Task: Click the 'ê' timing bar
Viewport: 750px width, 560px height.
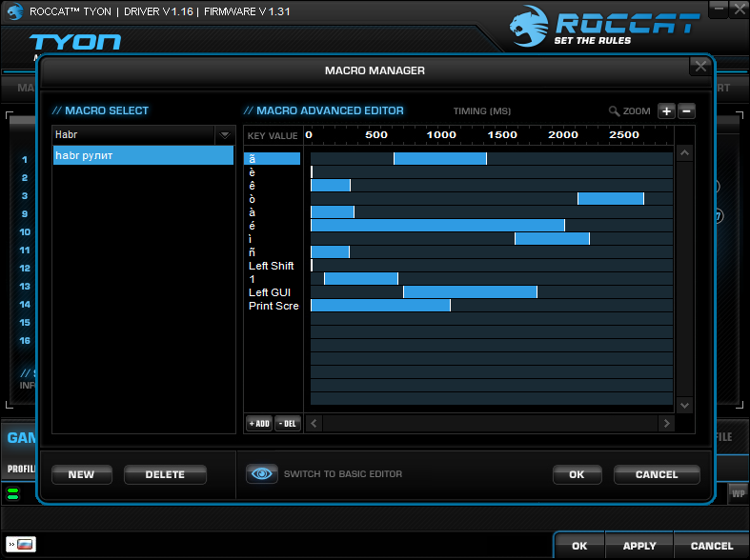Action: 331,186
